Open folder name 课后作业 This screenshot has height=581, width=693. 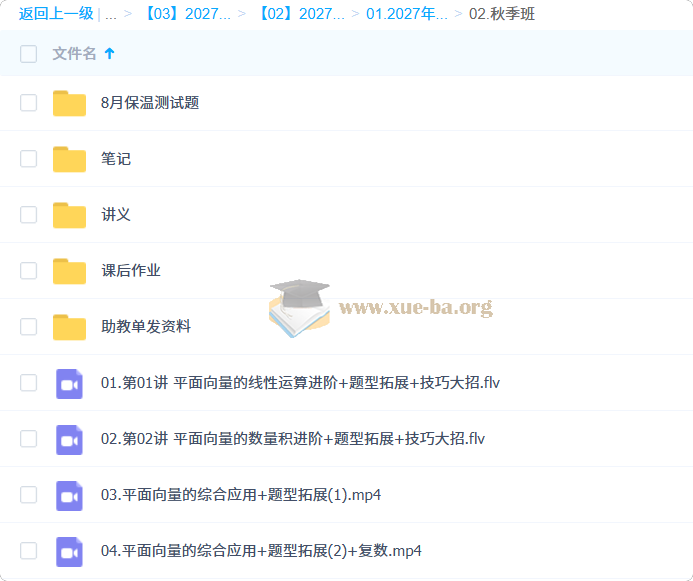(x=131, y=271)
